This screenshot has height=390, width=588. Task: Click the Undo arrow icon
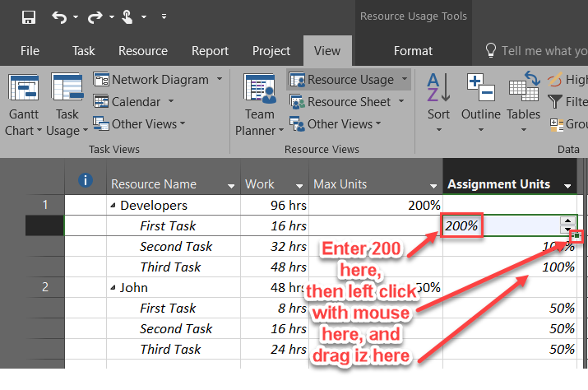(x=59, y=16)
